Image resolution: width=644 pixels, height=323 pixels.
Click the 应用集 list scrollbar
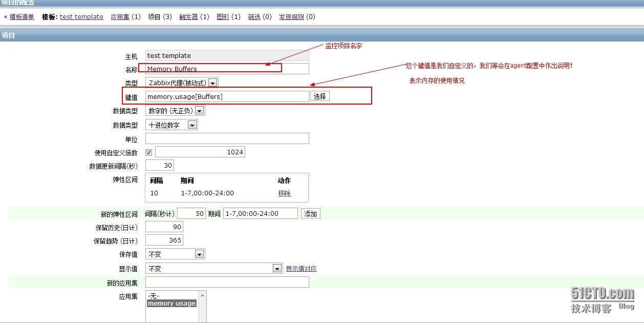(203, 307)
